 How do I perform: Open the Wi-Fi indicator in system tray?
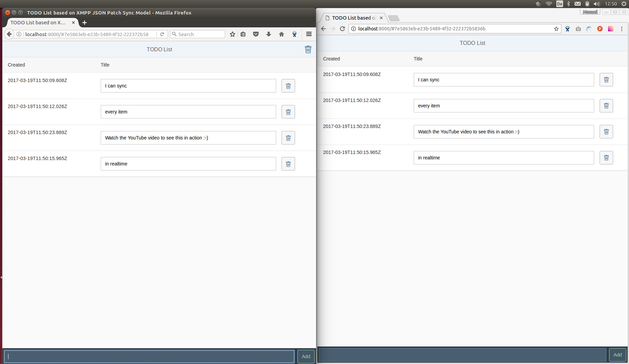pyautogui.click(x=549, y=4)
